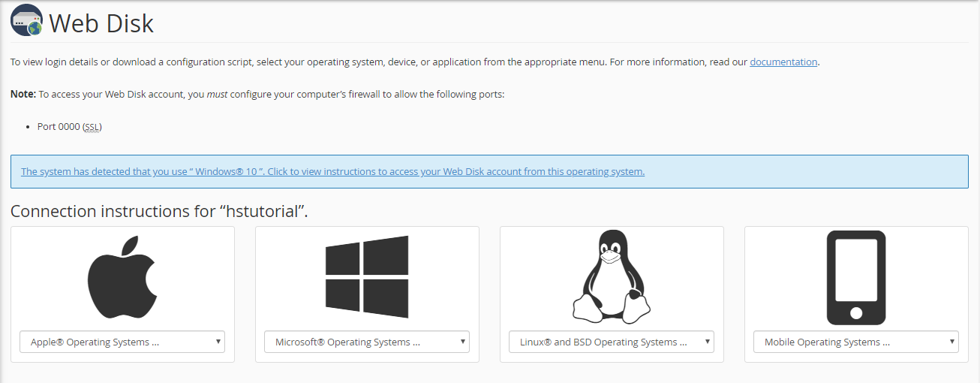980x383 pixels.
Task: Click the Linux penguin mascot icon
Action: pyautogui.click(x=612, y=277)
